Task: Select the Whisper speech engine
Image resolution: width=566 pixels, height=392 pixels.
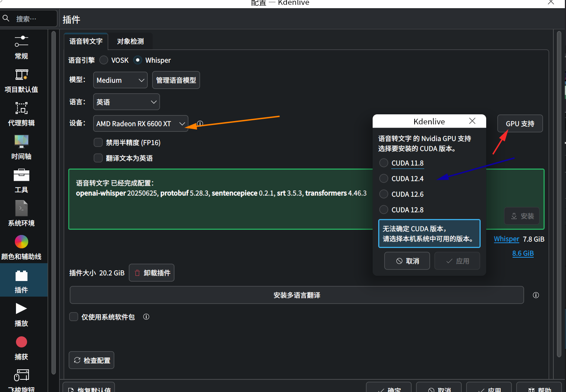Action: pyautogui.click(x=152, y=60)
